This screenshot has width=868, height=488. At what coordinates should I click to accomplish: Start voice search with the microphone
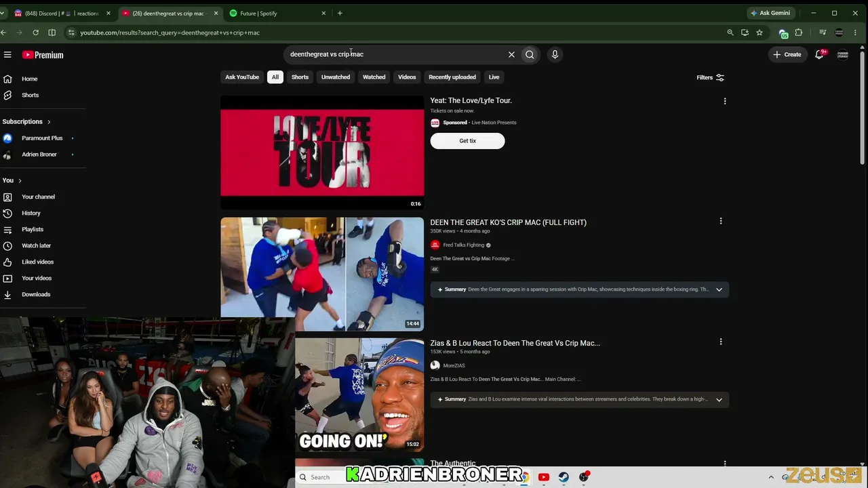coord(555,55)
